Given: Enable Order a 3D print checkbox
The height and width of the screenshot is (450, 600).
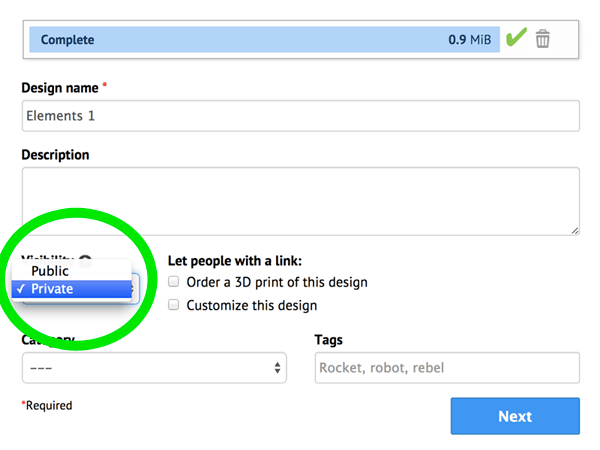Looking at the screenshot, I should [174, 282].
